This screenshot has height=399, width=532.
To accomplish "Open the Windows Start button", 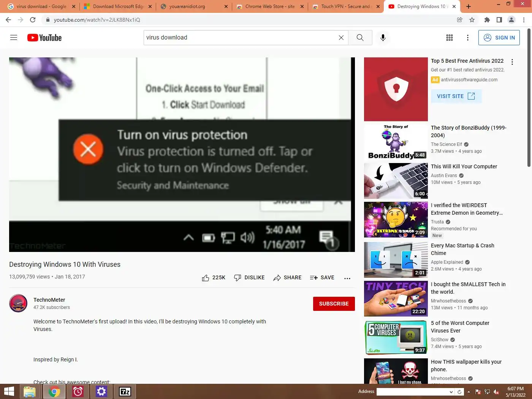I will point(9,391).
